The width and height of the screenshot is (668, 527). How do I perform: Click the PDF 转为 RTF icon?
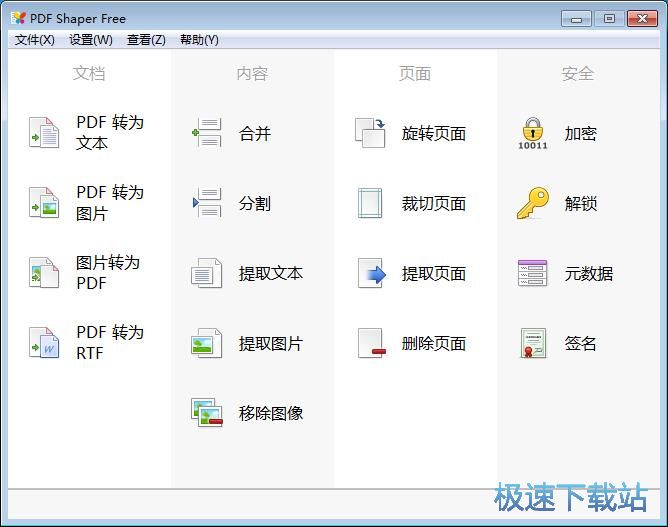click(x=44, y=342)
